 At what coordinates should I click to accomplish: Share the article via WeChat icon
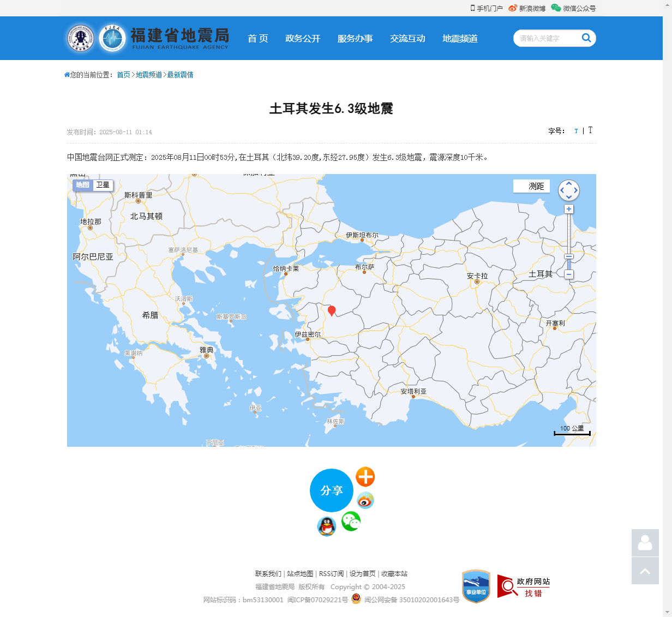[x=351, y=522]
